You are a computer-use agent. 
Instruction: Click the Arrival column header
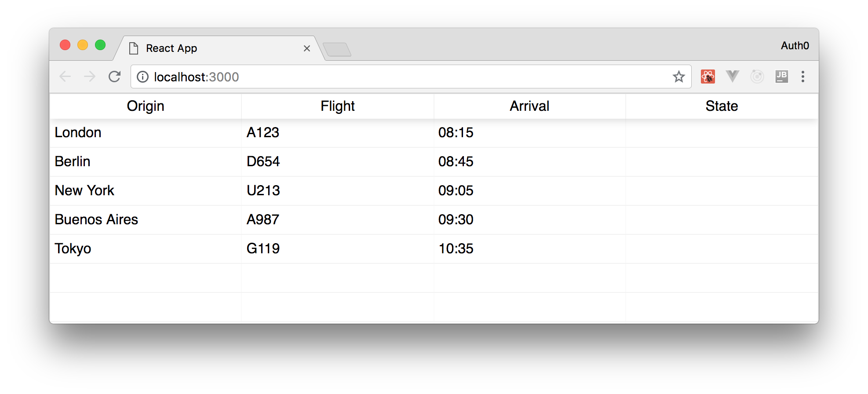click(x=529, y=106)
